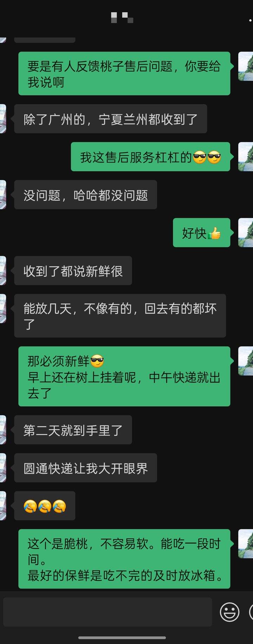This screenshot has width=253, height=644.
Task: Tap sender avatar beside 要是有人反馈桃子售后问题
Action: pyautogui.click(x=246, y=66)
